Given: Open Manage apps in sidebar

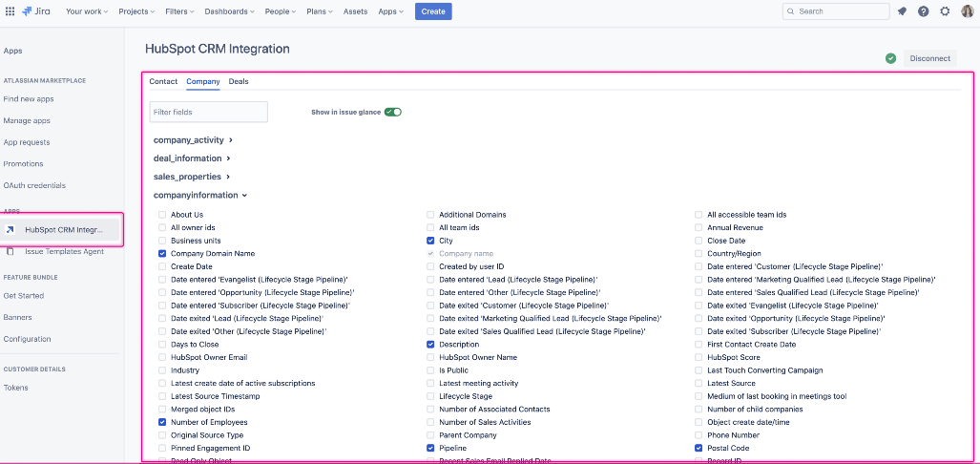Looking at the screenshot, I should coord(27,120).
